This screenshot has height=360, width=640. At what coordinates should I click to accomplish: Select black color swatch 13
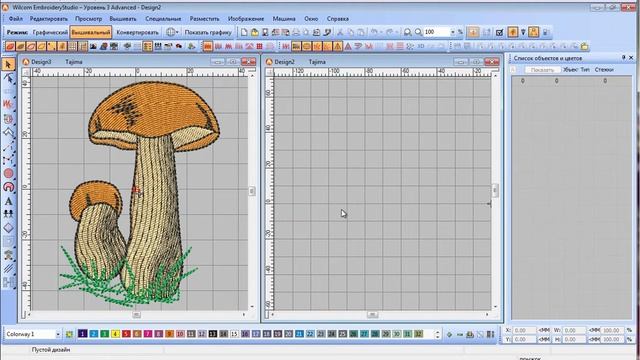coord(213,334)
